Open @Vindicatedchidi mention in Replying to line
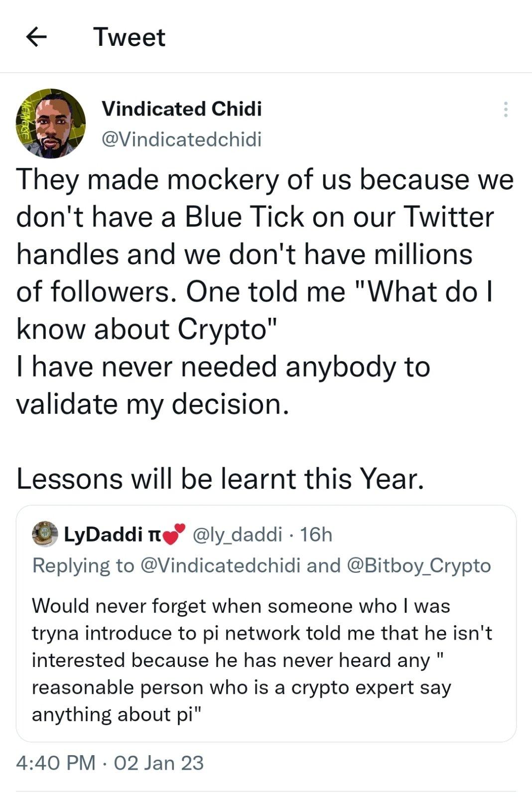Screen dimensions: 532x797 (221, 566)
